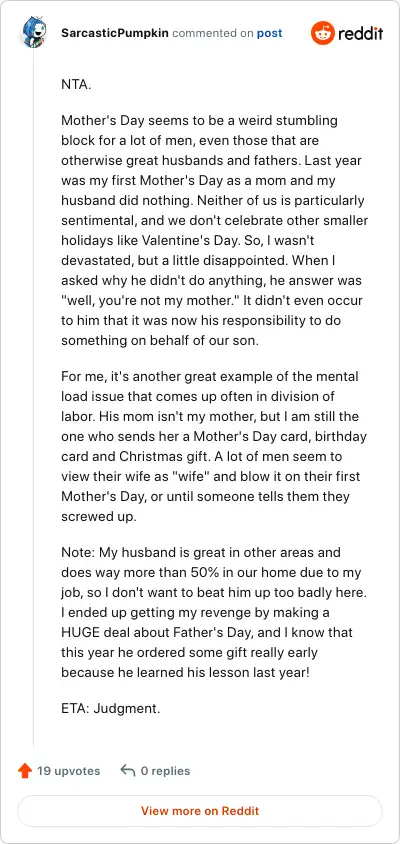Image resolution: width=400 pixels, height=844 pixels.
Task: Click the "commented on" header text
Action: point(213,33)
